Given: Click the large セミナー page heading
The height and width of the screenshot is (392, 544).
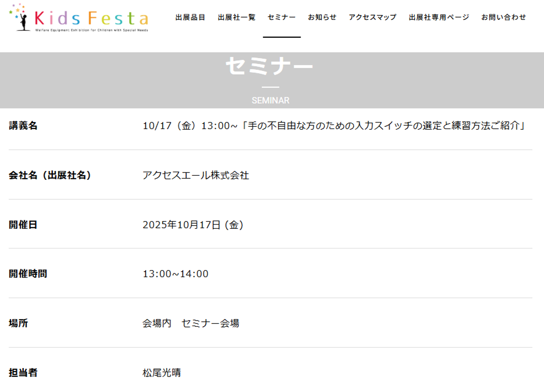Looking at the screenshot, I should tap(270, 66).
